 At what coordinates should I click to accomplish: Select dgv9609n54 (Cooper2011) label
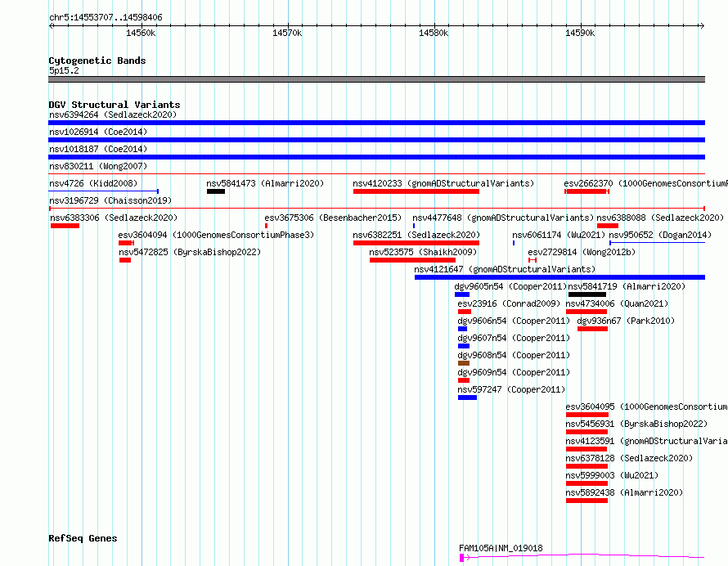[x=514, y=372]
